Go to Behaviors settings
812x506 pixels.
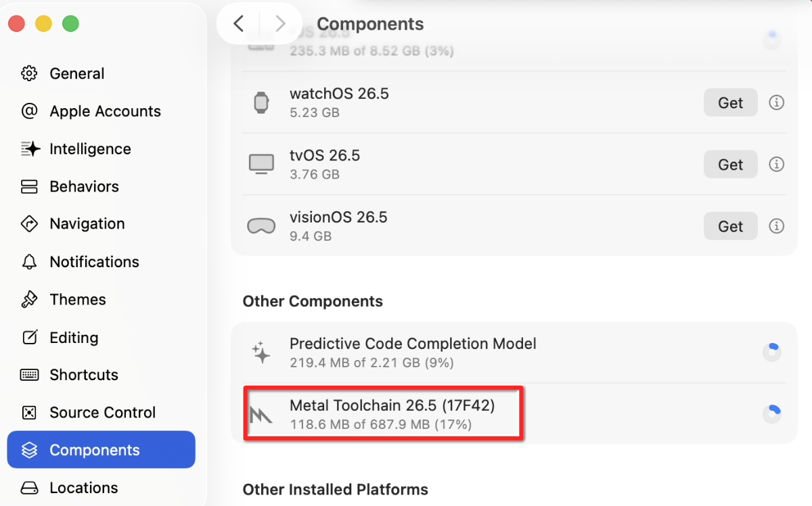pyautogui.click(x=101, y=187)
